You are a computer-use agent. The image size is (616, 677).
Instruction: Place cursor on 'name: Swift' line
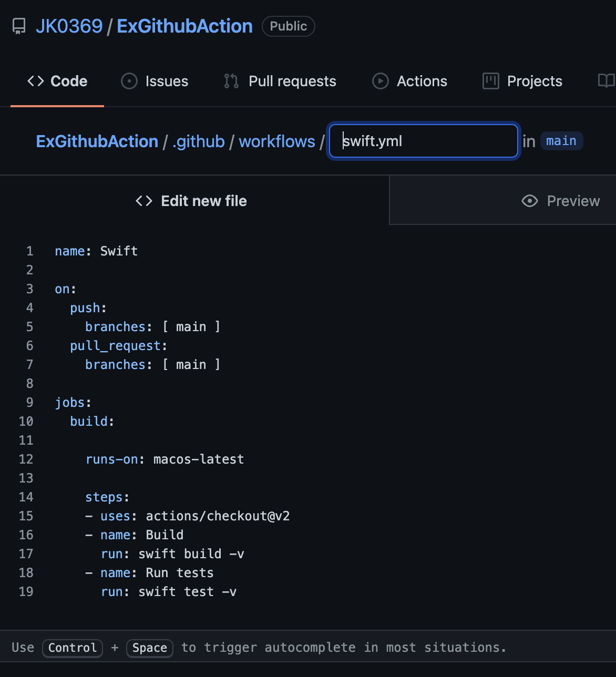pyautogui.click(x=96, y=251)
